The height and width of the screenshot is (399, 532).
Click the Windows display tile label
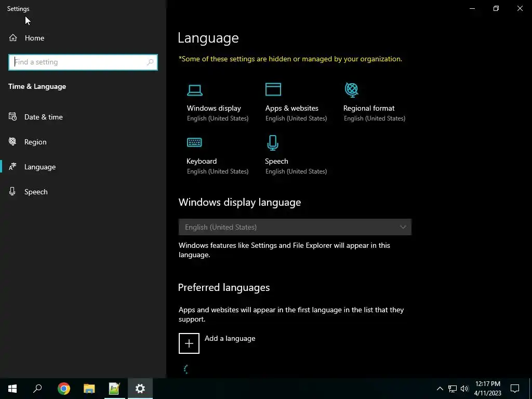(214, 108)
